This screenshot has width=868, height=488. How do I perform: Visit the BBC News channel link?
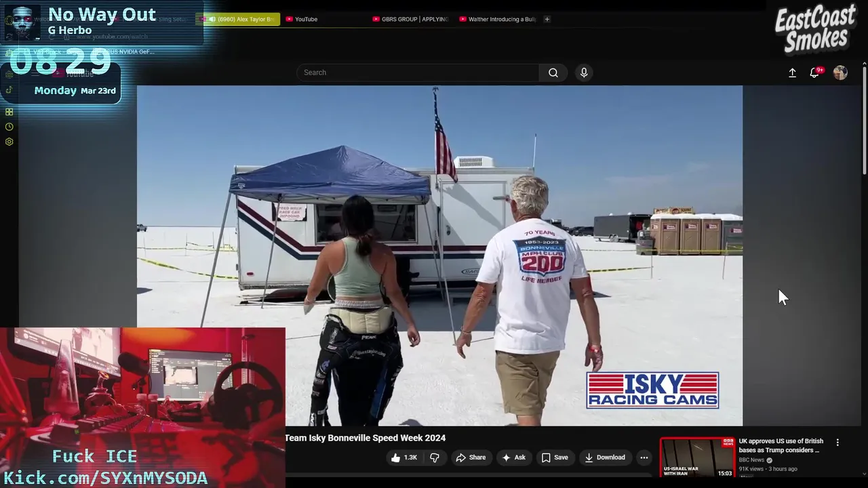click(751, 460)
